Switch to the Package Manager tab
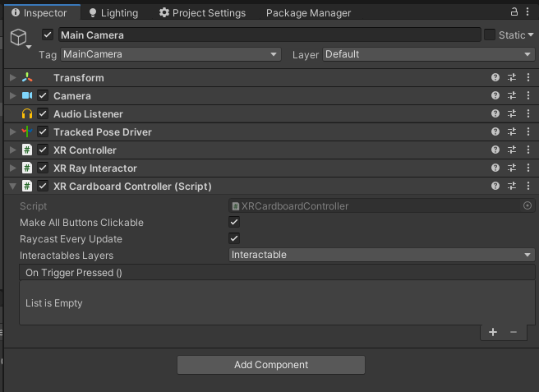 [308, 12]
